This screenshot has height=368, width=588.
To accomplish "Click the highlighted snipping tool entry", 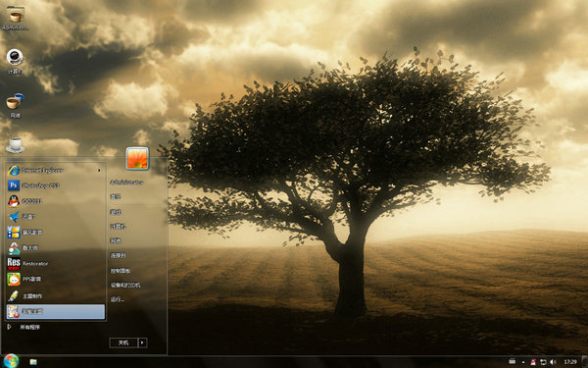I will click(x=56, y=312).
